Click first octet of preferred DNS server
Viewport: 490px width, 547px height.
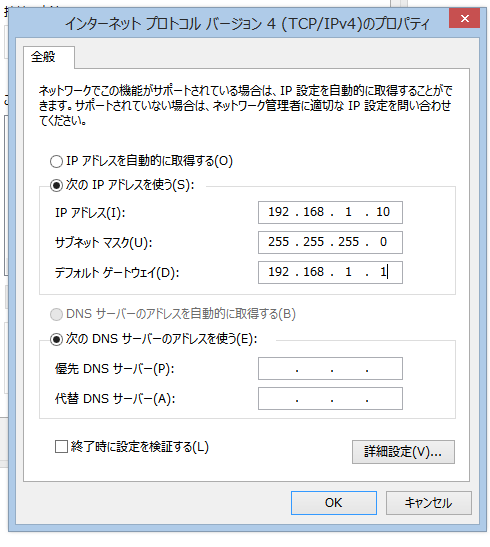pyautogui.click(x=278, y=368)
